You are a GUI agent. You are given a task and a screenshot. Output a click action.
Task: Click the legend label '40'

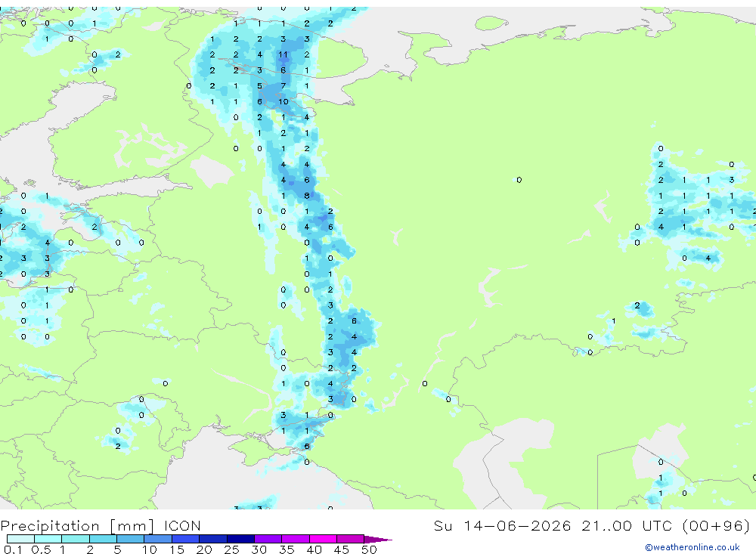(x=314, y=549)
